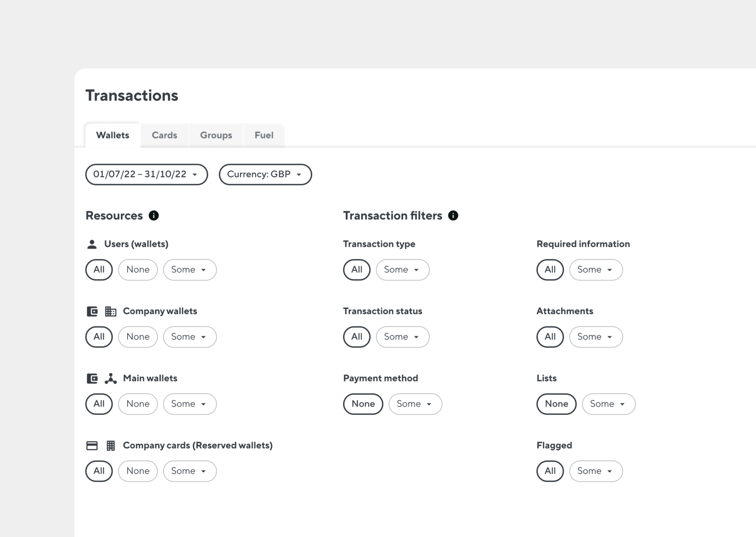Click the Transactions page heading
756x537 pixels.
pos(132,96)
